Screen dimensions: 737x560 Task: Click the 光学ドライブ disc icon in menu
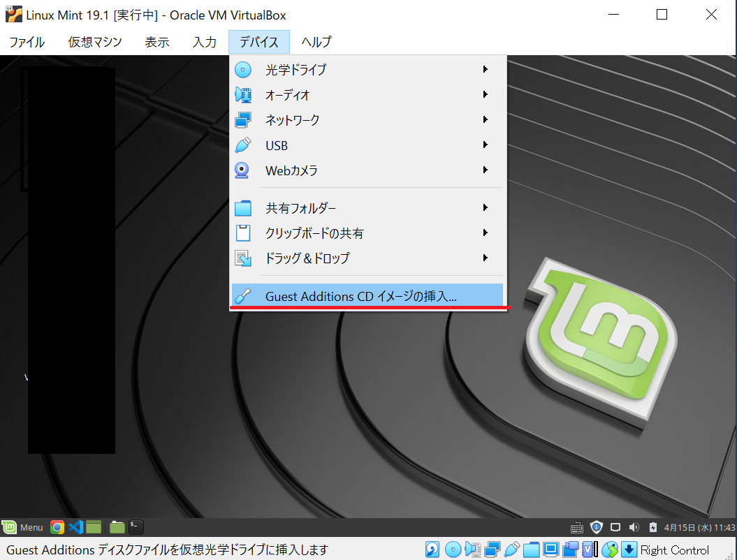pos(243,70)
